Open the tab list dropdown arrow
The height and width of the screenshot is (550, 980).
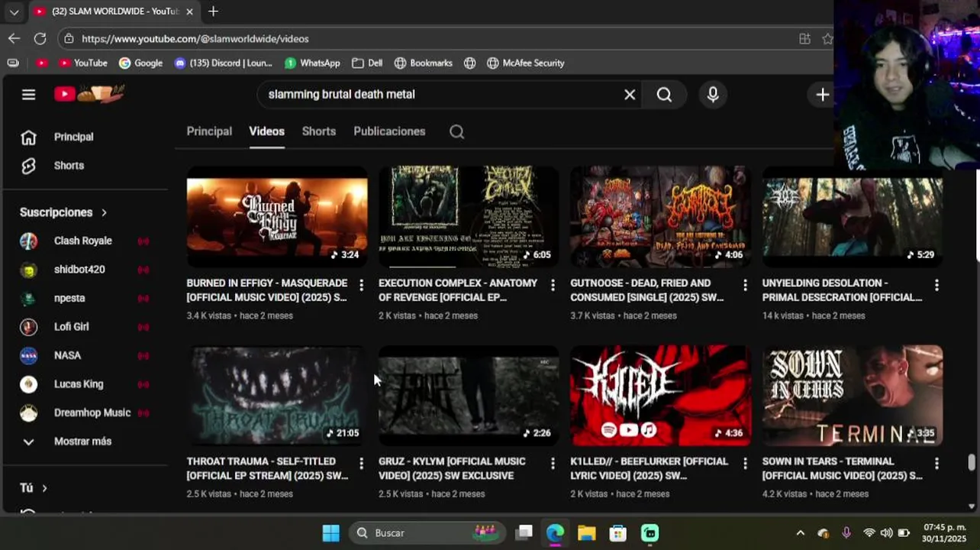click(x=14, y=12)
